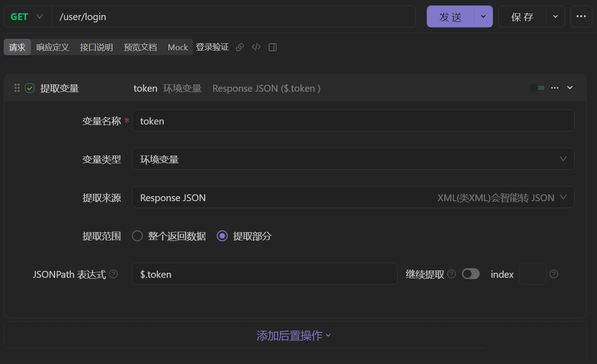Viewport: 597px width, 364px height.
Task: Open the top-right more actions button
Action: 581,16
